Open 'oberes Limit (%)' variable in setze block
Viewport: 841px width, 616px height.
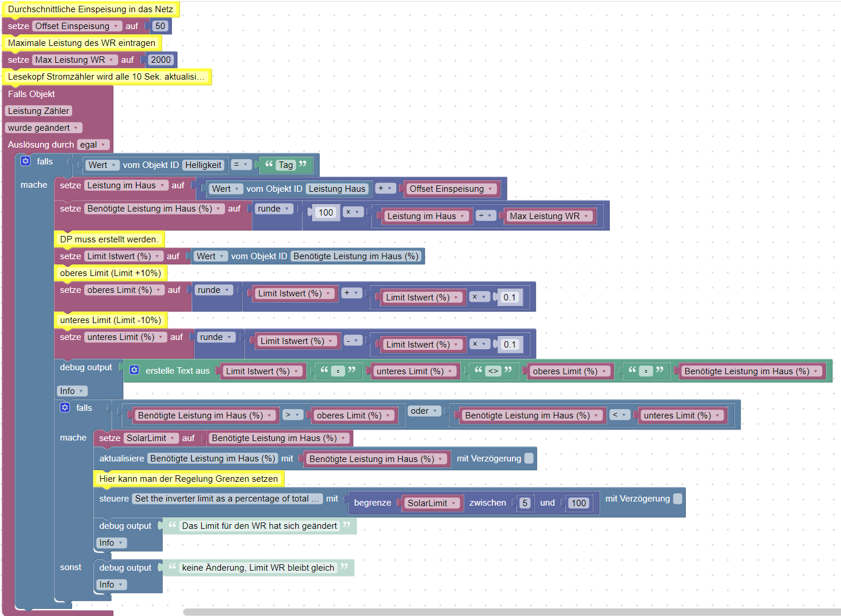click(x=124, y=290)
